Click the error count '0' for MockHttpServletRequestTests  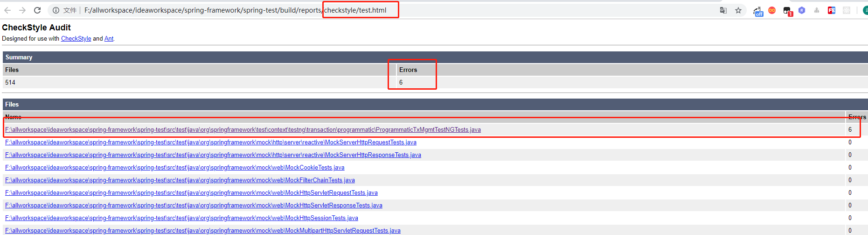click(x=850, y=193)
